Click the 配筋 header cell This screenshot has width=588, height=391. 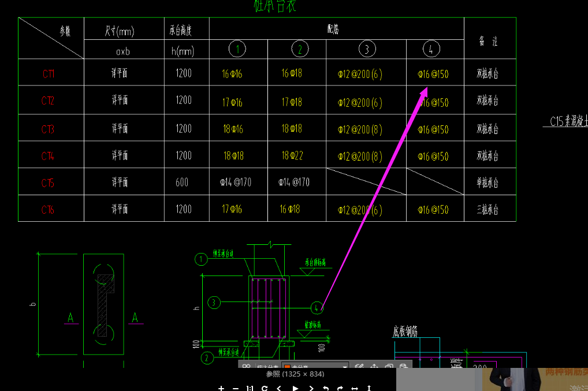click(x=333, y=29)
